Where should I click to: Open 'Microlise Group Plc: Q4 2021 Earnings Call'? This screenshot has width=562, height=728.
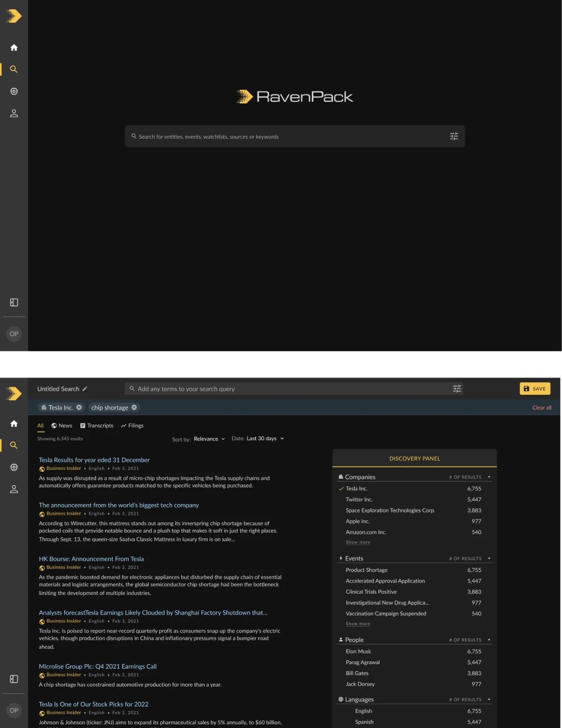(x=97, y=667)
